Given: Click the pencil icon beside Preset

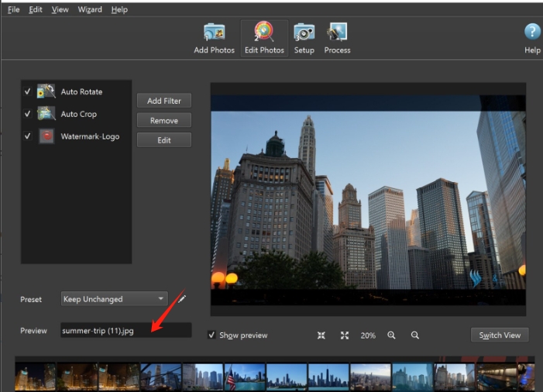Looking at the screenshot, I should 182,298.
